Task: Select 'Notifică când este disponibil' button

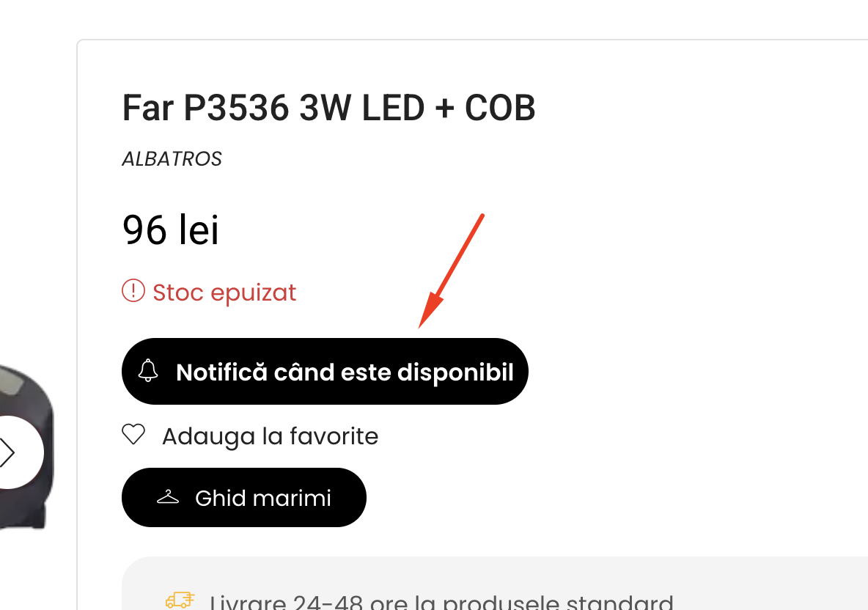Action: pyautogui.click(x=325, y=372)
